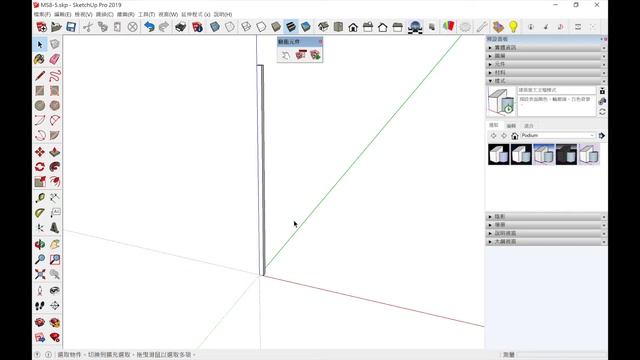
Task: Open the 編輯(E) menu
Action: [62, 14]
